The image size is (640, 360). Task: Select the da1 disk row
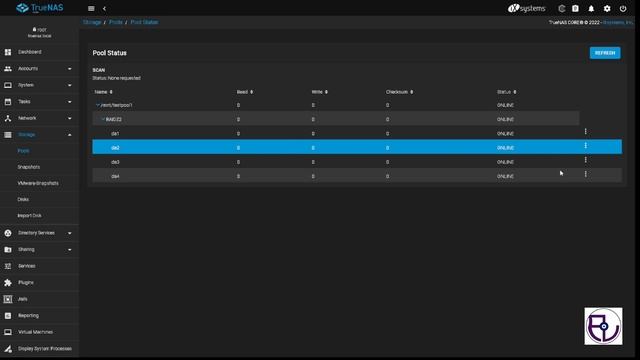(x=357, y=133)
